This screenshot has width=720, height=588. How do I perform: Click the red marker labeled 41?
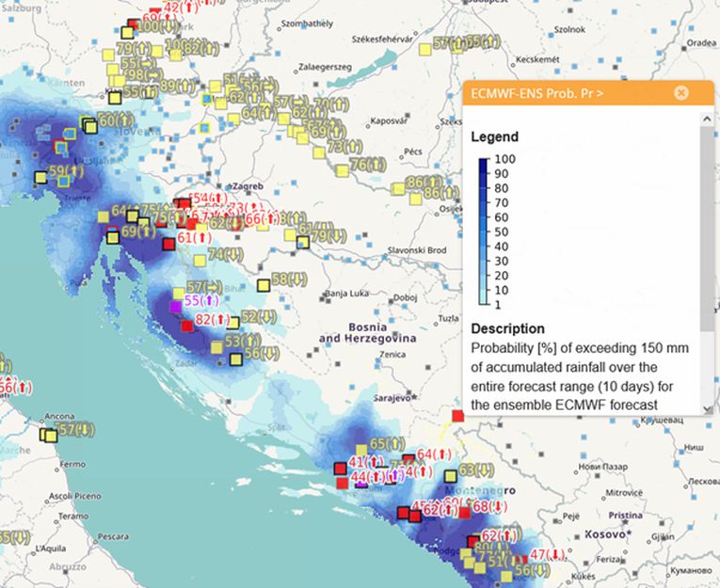pos(341,468)
